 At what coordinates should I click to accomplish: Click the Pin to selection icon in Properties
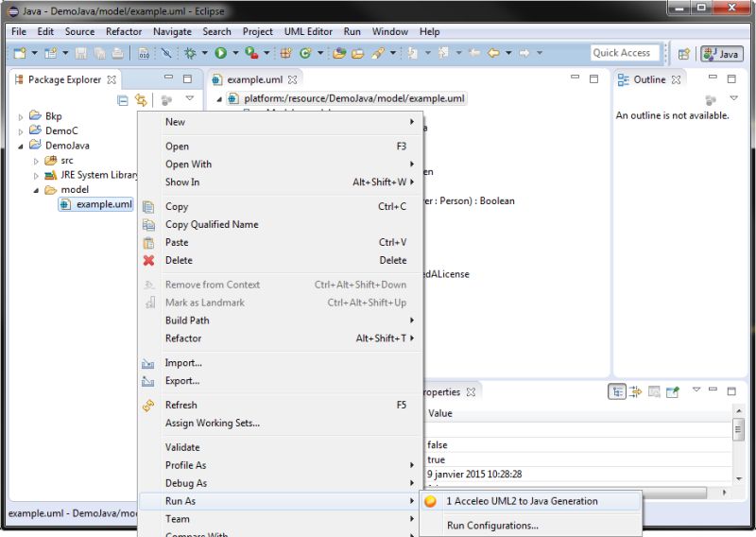tap(673, 391)
